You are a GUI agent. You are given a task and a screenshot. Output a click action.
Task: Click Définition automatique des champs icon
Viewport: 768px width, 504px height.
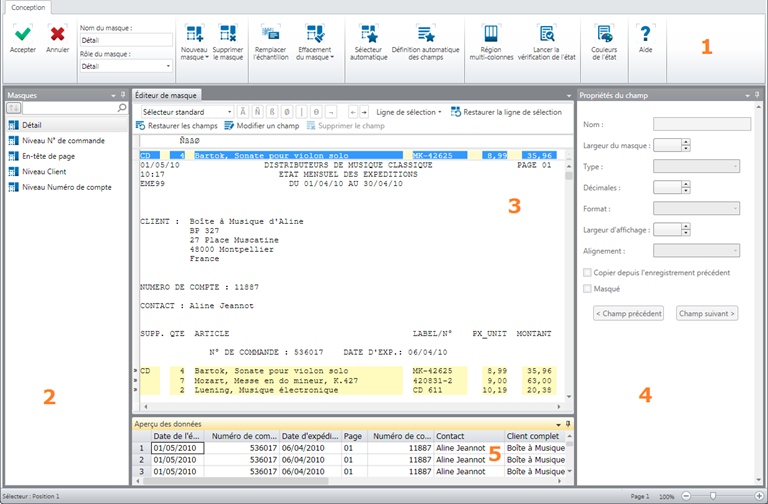(x=426, y=34)
